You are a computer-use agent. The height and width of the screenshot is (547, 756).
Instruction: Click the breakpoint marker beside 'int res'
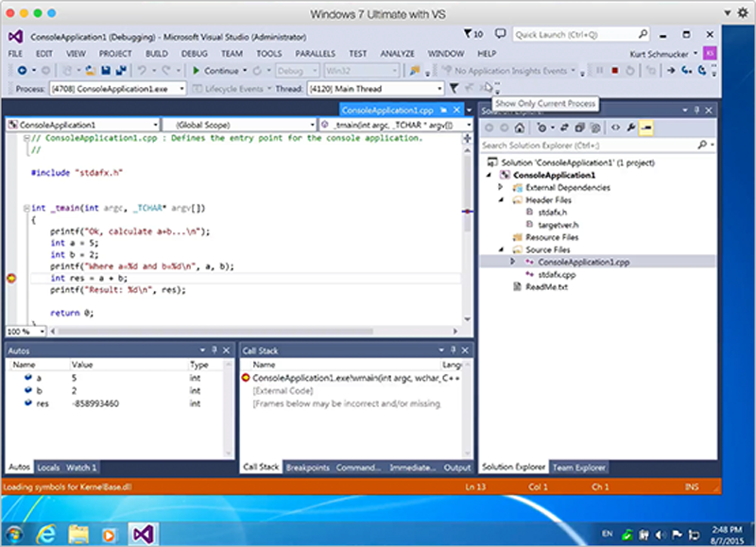tap(11, 278)
